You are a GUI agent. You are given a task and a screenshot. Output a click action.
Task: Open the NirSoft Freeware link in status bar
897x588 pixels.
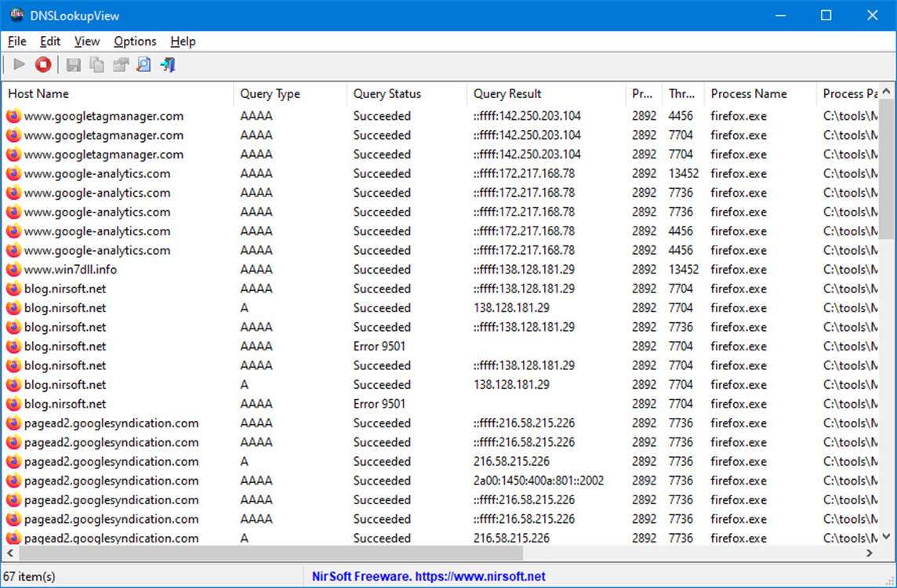coord(428,576)
